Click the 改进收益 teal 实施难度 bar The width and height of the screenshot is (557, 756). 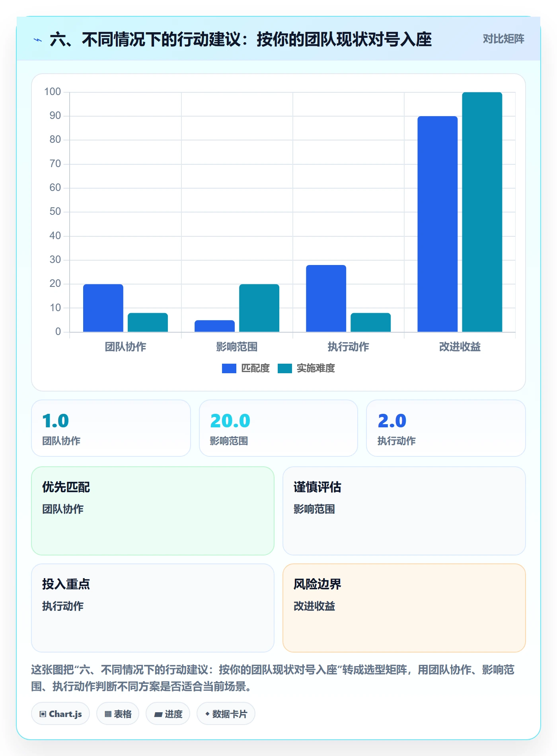[482, 212]
